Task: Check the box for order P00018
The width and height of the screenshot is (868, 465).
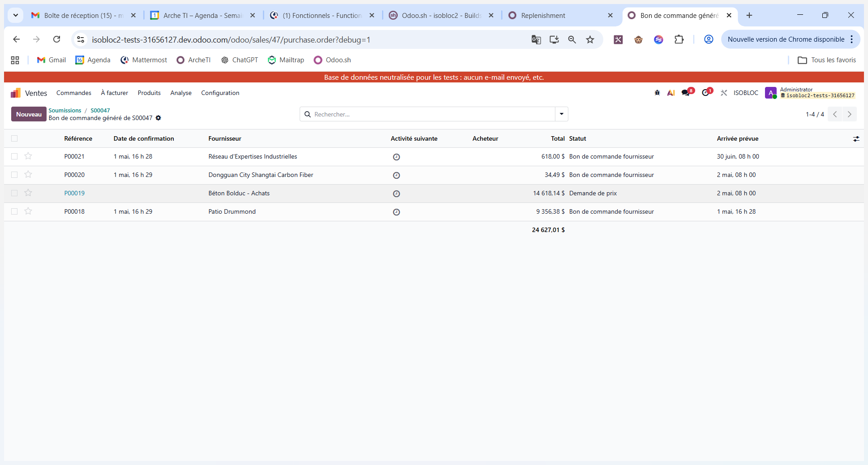Action: (14, 211)
